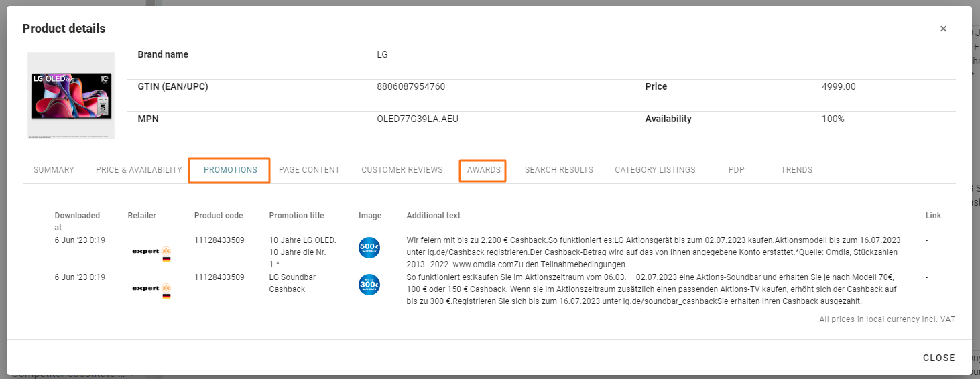Select the Promotions tab

click(230, 170)
